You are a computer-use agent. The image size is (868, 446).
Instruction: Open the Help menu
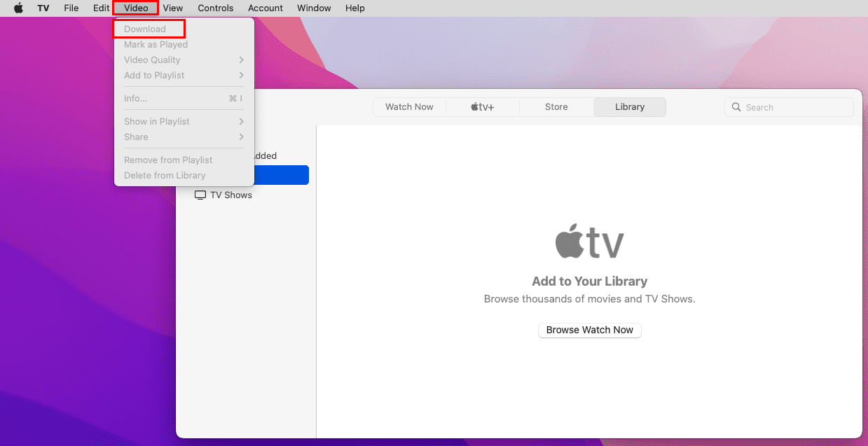tap(355, 8)
